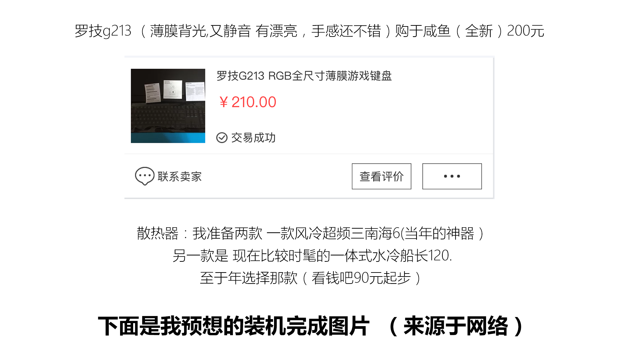Click the 交易成功 status text
This screenshot has height=362, width=644.
(x=253, y=138)
